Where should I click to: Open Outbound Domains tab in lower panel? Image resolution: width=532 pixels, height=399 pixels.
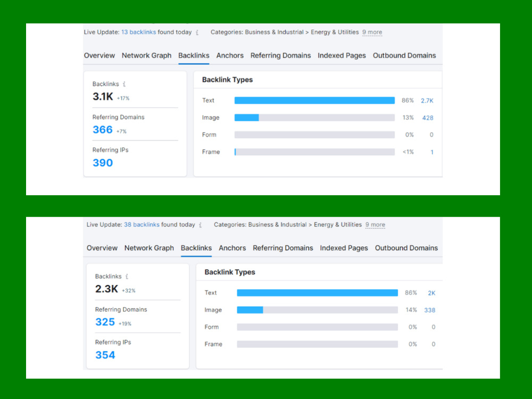[x=406, y=248]
